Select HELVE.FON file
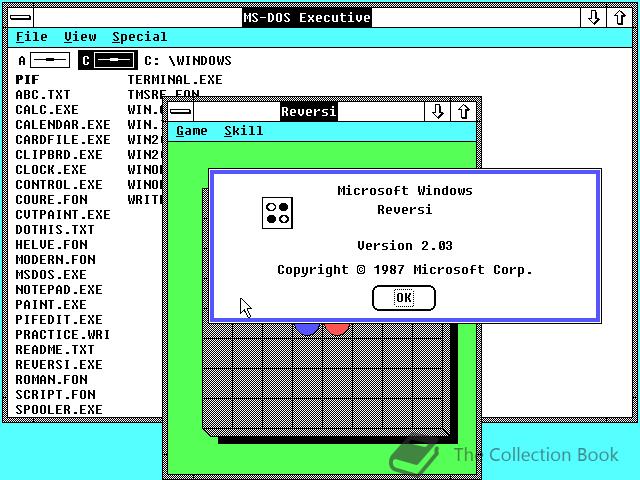The width and height of the screenshot is (640, 480). [51, 244]
